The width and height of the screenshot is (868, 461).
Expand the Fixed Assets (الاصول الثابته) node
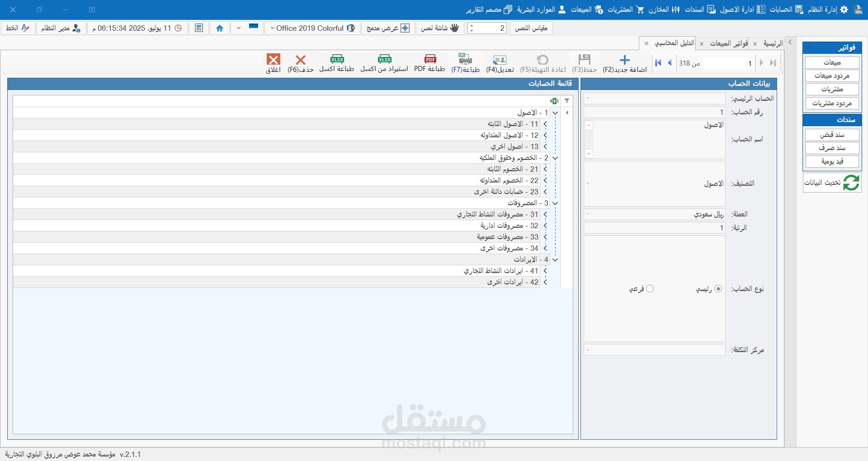[545, 124]
